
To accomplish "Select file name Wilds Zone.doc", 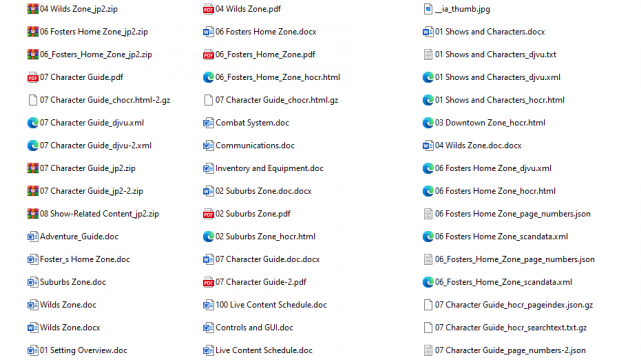I will click(x=68, y=305).
